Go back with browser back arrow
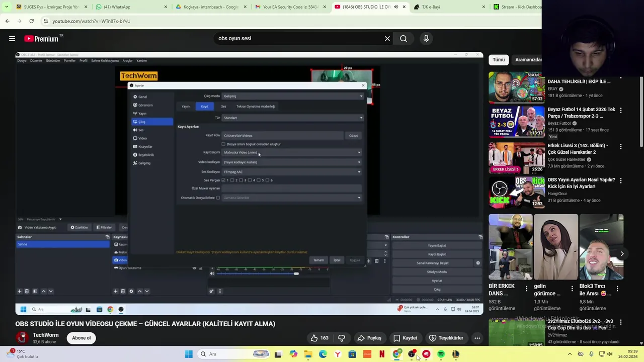 click(x=7, y=21)
